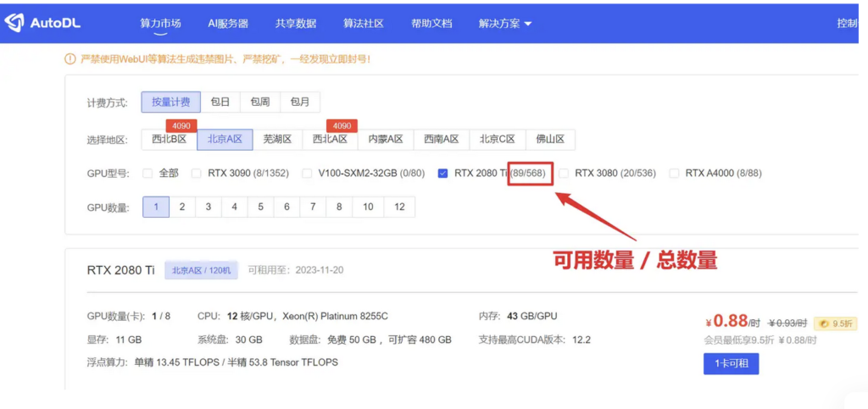Click the AutoDL logo

(42, 23)
